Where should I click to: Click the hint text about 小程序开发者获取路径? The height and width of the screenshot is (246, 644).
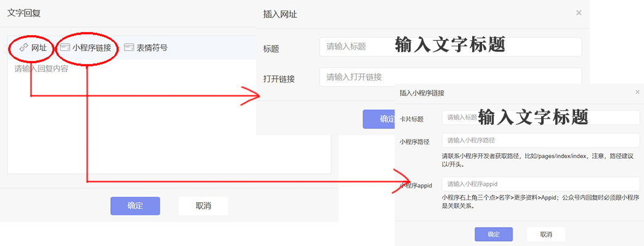pos(538,161)
